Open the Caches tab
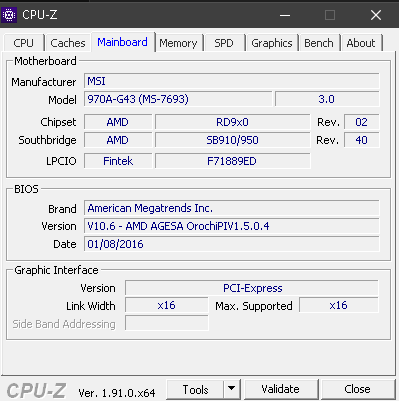399x401 pixels. click(68, 43)
